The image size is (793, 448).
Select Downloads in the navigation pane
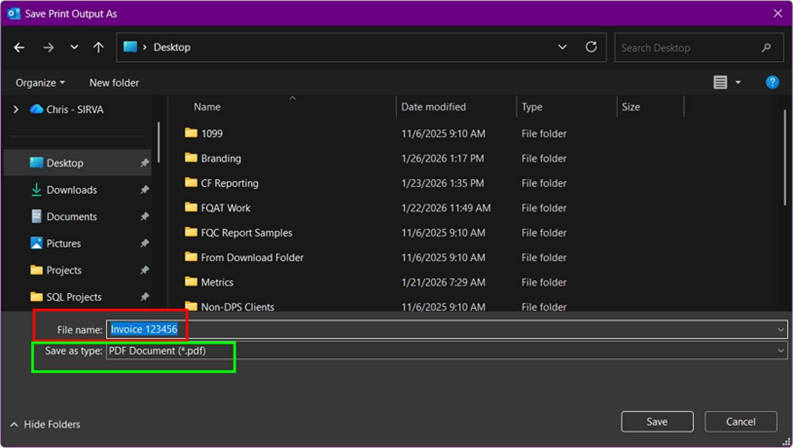pyautogui.click(x=71, y=190)
